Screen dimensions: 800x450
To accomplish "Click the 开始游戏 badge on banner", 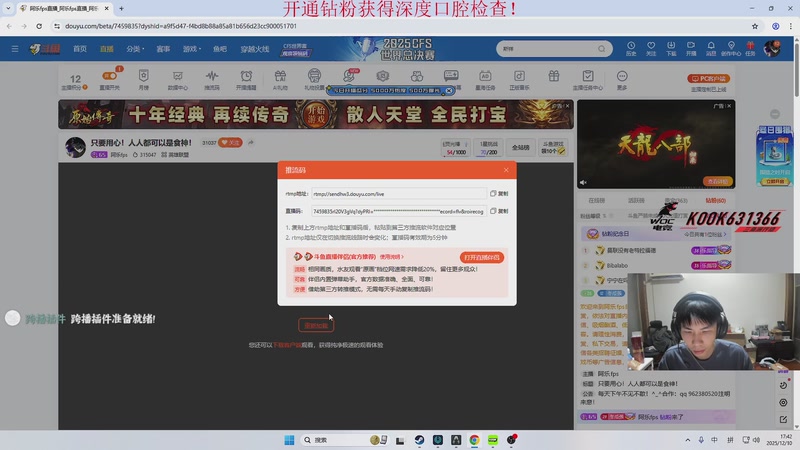I will 316,114.
